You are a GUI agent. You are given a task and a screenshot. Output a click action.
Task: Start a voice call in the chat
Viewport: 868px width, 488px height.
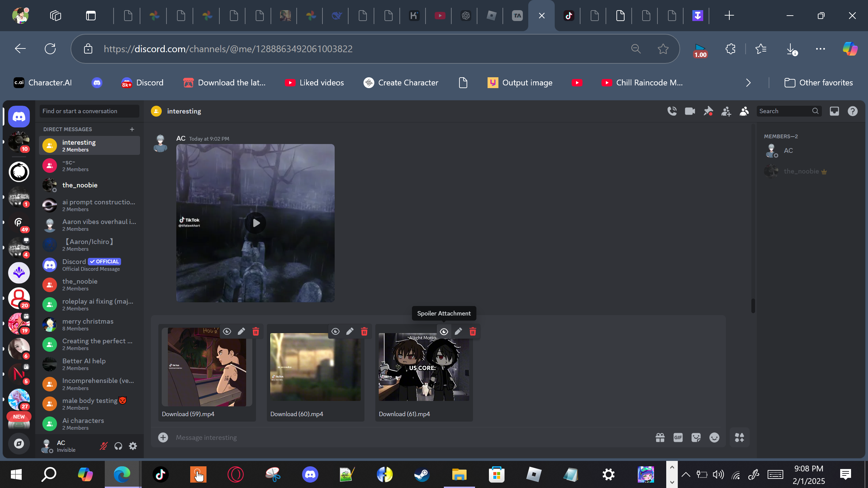click(x=672, y=111)
